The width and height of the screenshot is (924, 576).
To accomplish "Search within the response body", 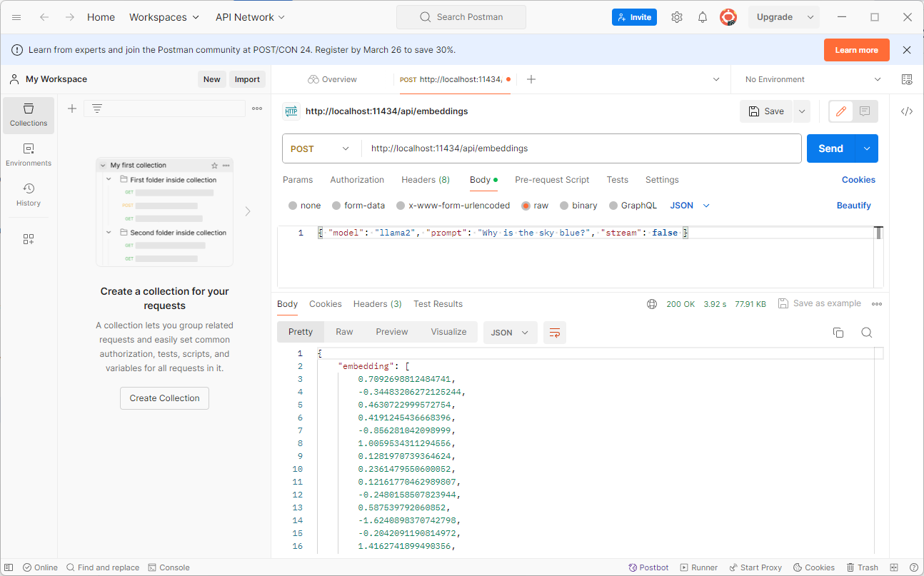I will point(866,333).
